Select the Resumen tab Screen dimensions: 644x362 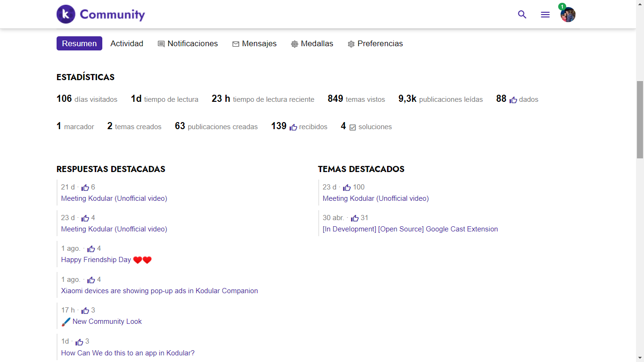tap(79, 43)
